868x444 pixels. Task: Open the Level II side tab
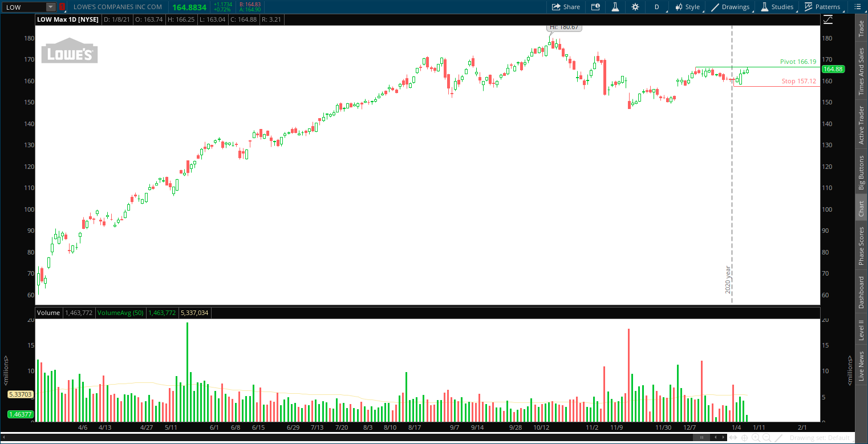click(861, 330)
